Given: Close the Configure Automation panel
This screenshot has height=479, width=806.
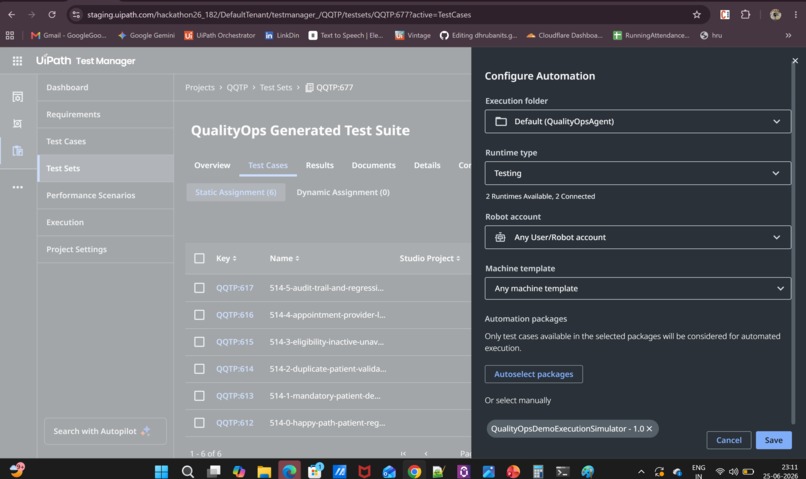Looking at the screenshot, I should click(x=795, y=61).
